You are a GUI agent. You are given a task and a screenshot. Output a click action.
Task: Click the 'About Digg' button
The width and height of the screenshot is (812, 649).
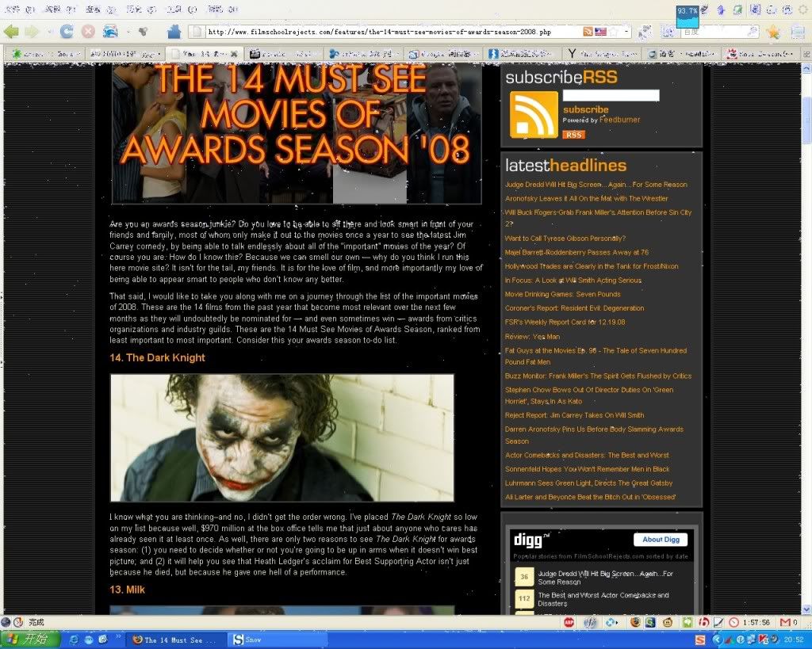coord(661,540)
